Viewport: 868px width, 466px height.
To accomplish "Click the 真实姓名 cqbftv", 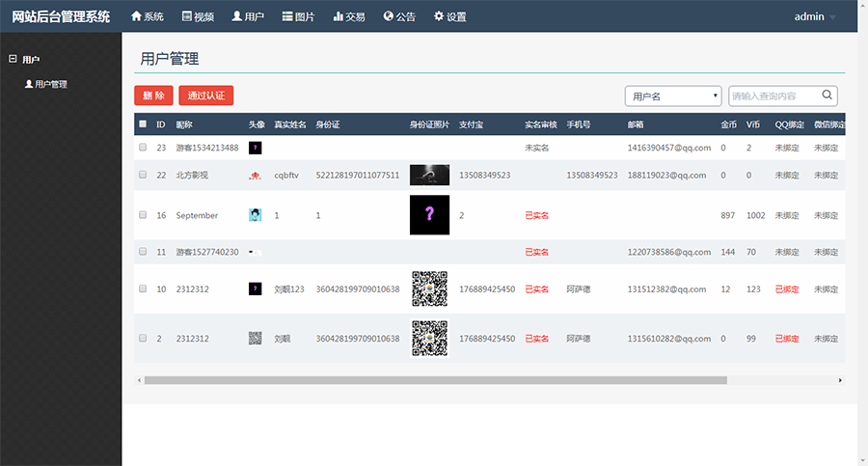I will (286, 175).
